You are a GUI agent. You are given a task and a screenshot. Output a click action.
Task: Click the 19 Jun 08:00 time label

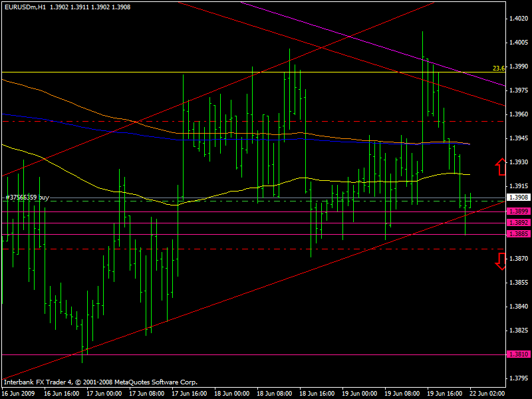[404, 393]
